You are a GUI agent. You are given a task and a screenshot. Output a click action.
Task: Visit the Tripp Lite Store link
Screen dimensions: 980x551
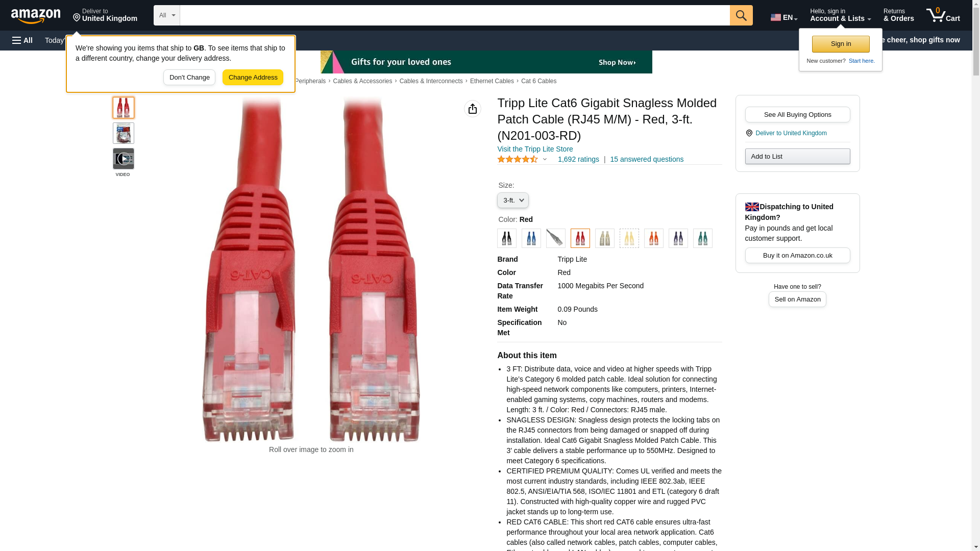tap(535, 149)
